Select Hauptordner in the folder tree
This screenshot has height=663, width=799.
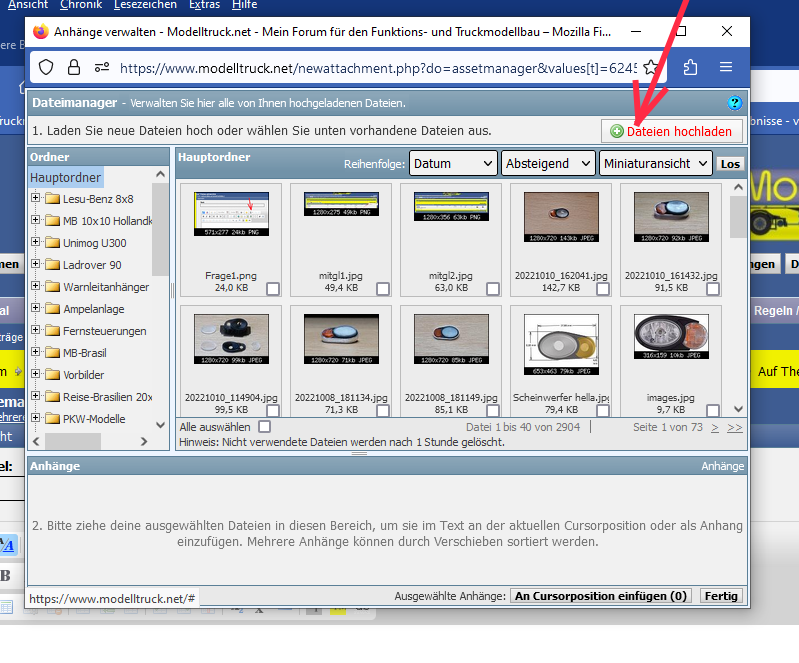coord(66,177)
